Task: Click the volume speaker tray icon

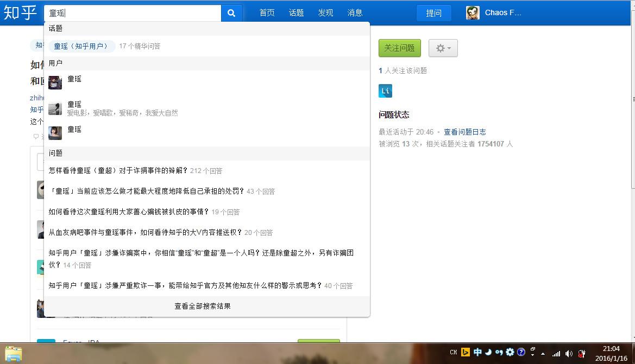Action: (569, 354)
